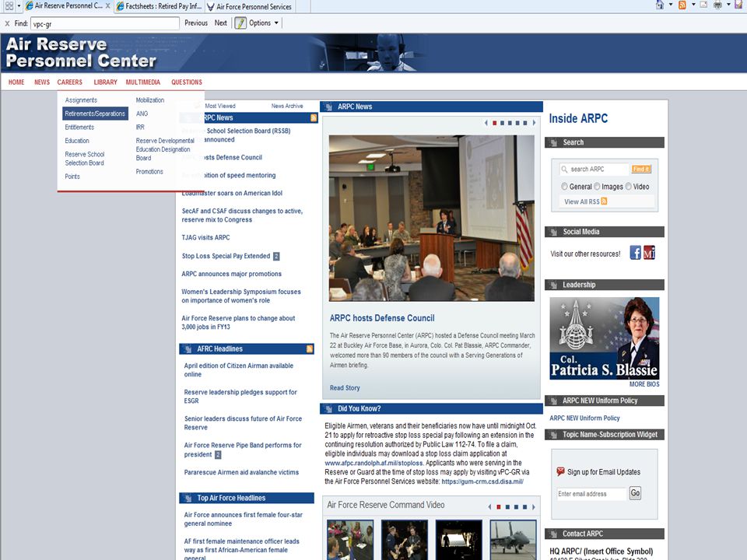747x560 pixels.
Task: Select Entitlements in Careers submenu
Action: click(x=79, y=127)
